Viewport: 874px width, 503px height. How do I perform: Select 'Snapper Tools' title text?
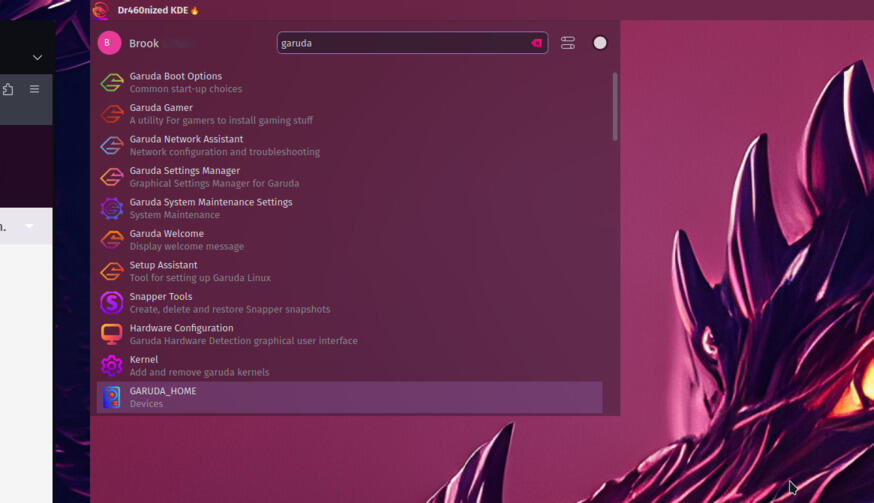[x=161, y=297]
